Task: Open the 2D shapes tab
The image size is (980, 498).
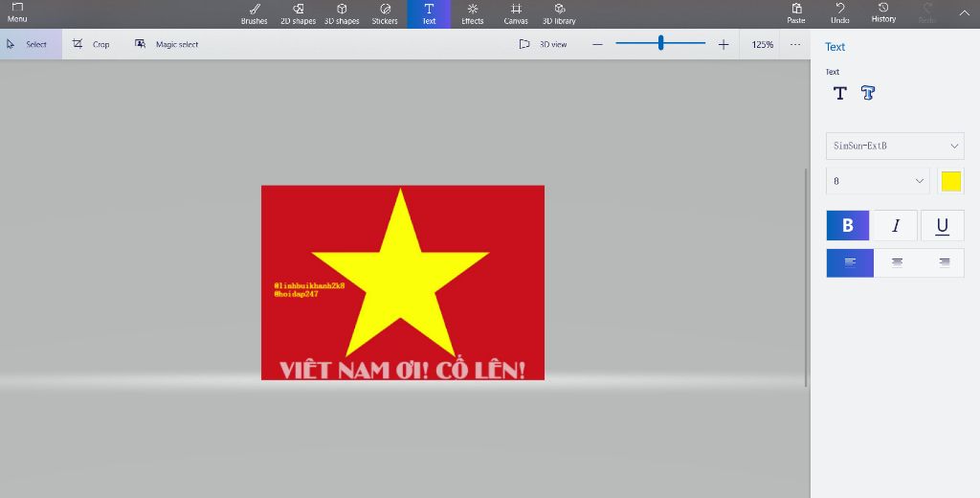Action: pyautogui.click(x=299, y=13)
